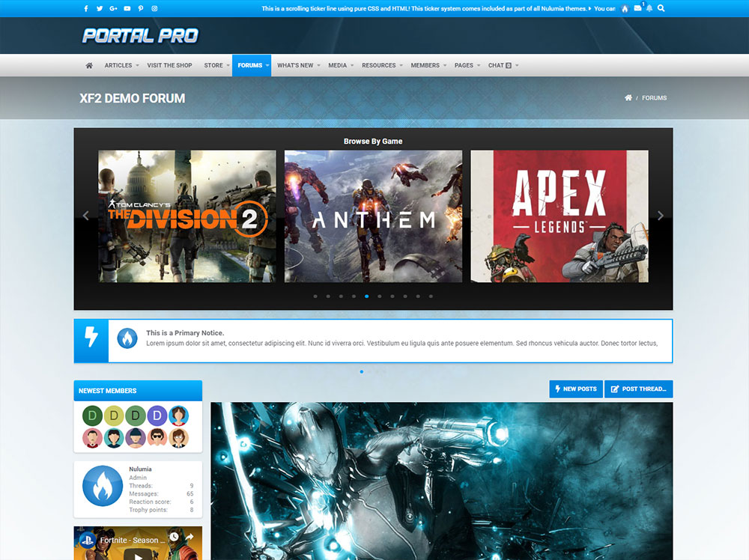The height and width of the screenshot is (560, 749).
Task: Open the inbox envelope icon
Action: pos(637,8)
